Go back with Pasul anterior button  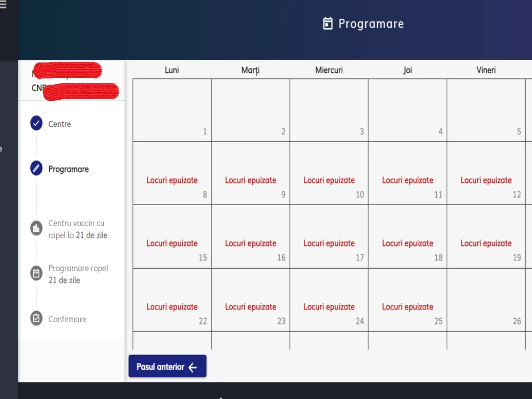(167, 367)
